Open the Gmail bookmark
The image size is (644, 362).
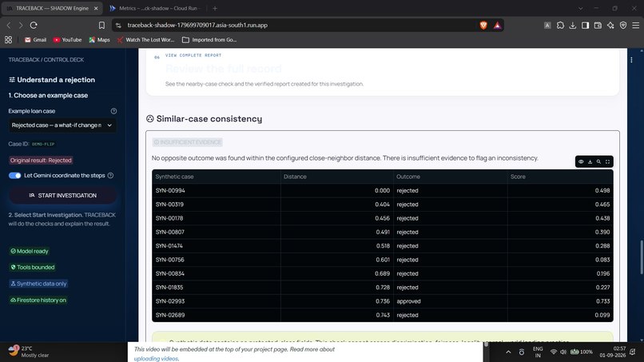(35, 40)
